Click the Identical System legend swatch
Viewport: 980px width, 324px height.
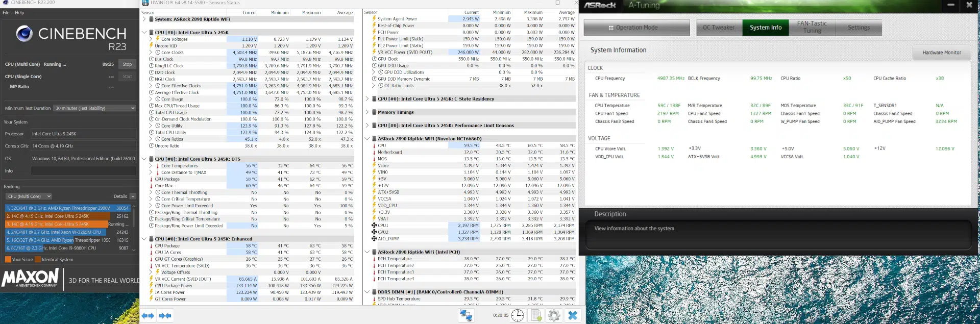coord(38,260)
